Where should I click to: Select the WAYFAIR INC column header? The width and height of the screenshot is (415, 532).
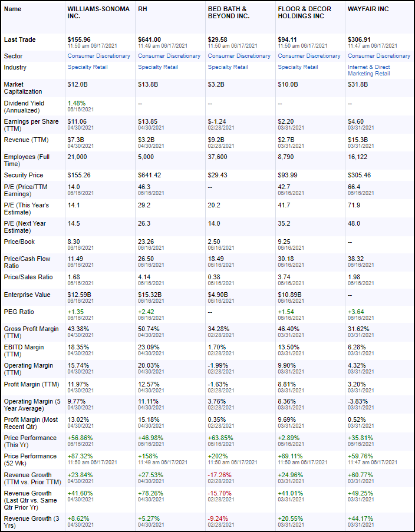(368, 9)
